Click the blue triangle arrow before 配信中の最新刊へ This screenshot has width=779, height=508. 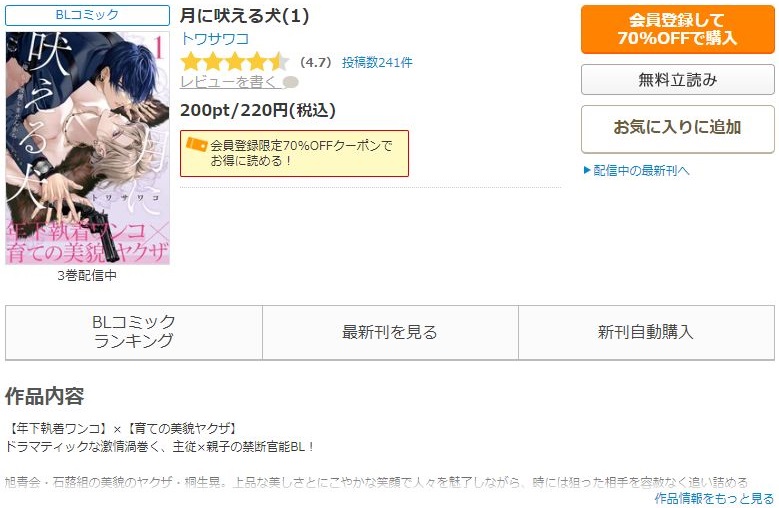pos(587,170)
